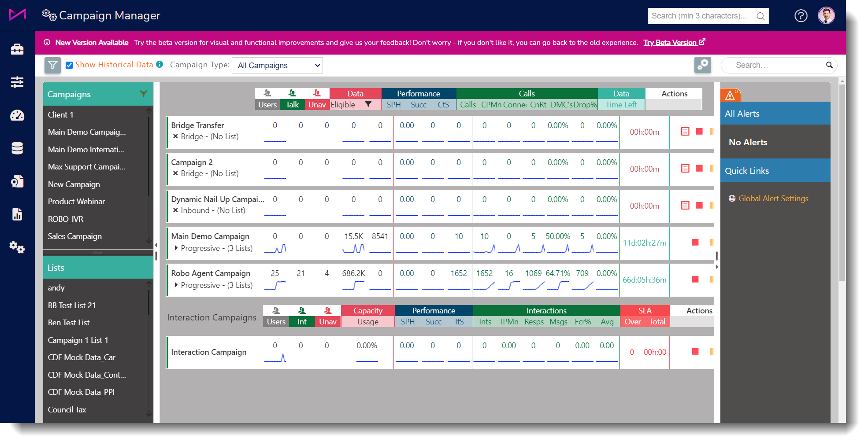Click the help question mark icon
868x445 pixels.
(x=801, y=16)
